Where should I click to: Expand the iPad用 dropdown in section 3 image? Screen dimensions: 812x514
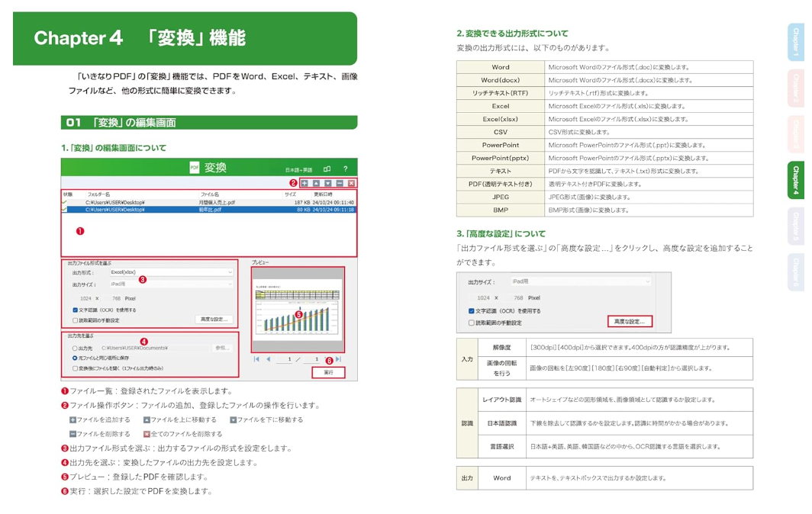tap(580, 281)
